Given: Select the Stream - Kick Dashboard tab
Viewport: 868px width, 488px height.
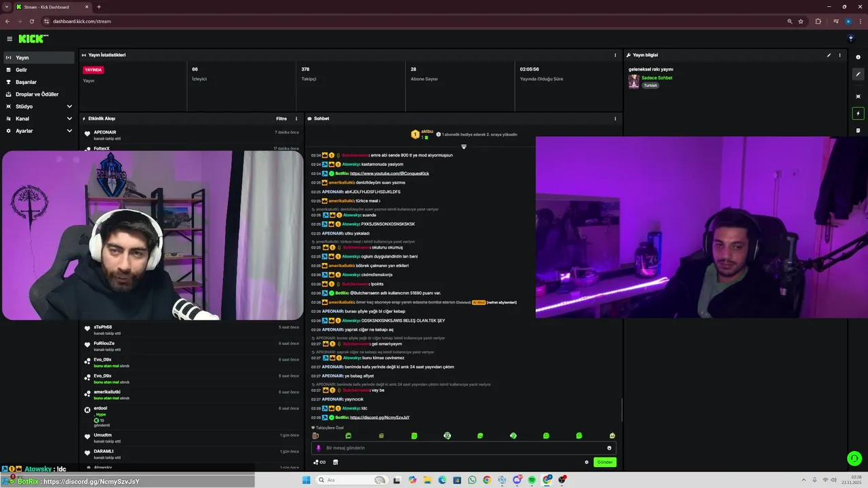Looking at the screenshot, I should [54, 7].
